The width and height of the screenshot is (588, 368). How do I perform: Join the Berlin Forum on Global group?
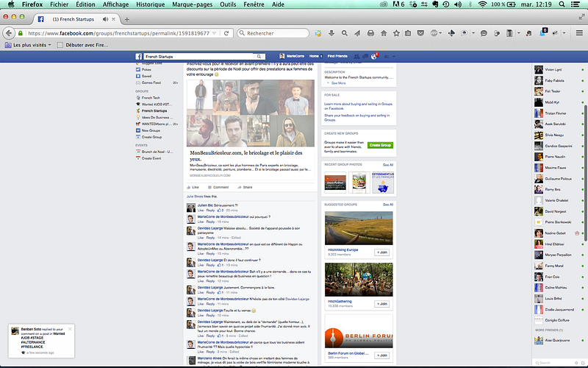(x=381, y=355)
